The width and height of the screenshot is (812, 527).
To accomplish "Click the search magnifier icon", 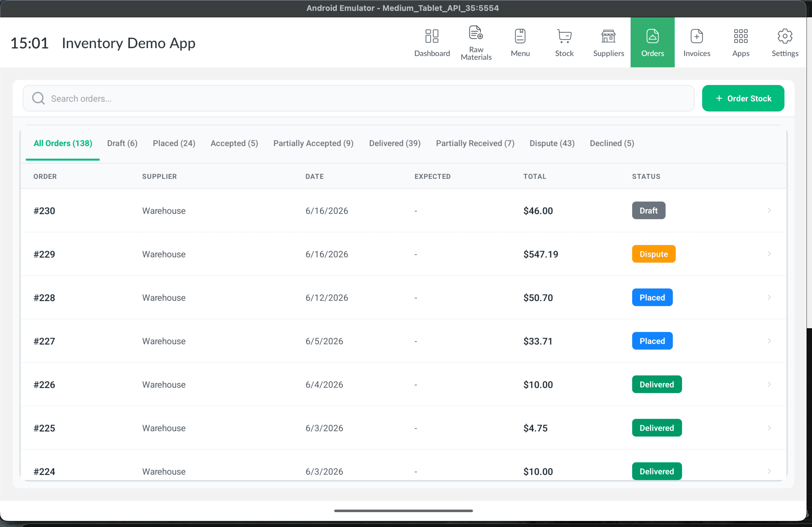I will click(x=38, y=99).
